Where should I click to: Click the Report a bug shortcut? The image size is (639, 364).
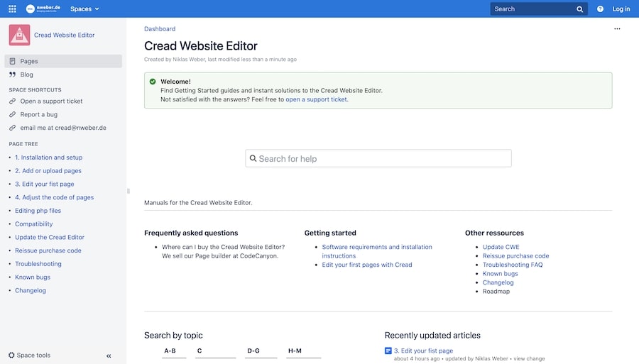(39, 114)
